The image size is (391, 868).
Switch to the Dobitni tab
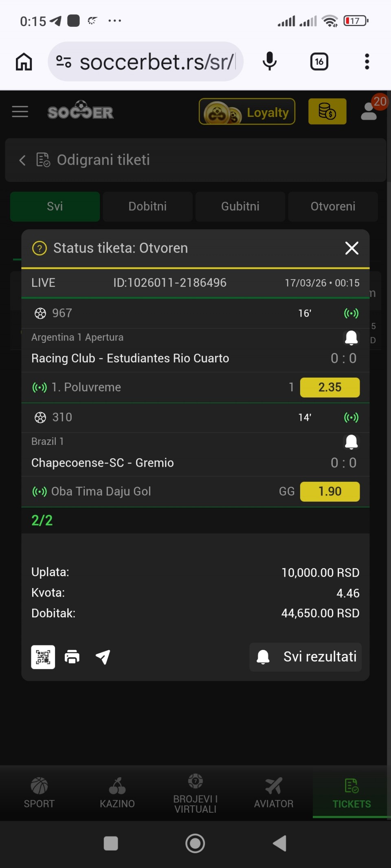pos(147,206)
